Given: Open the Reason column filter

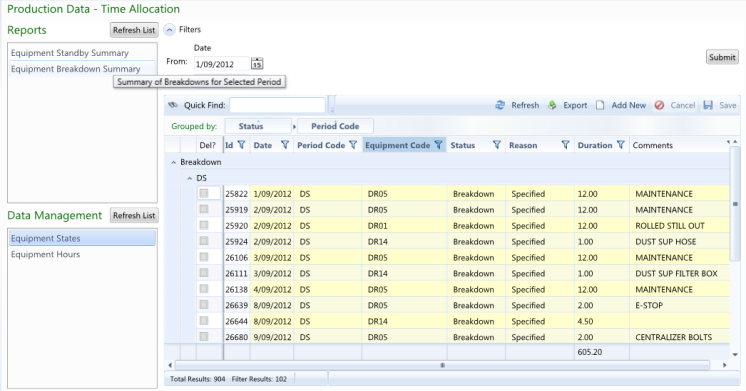Looking at the screenshot, I should [565, 145].
